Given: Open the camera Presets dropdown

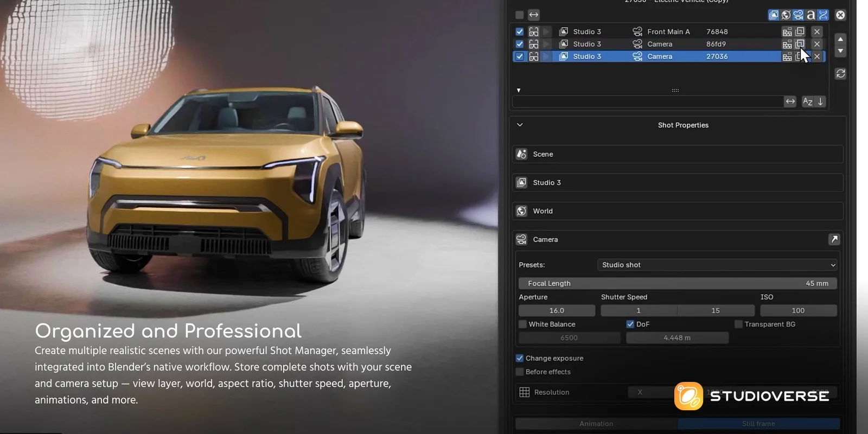Looking at the screenshot, I should click(x=717, y=265).
